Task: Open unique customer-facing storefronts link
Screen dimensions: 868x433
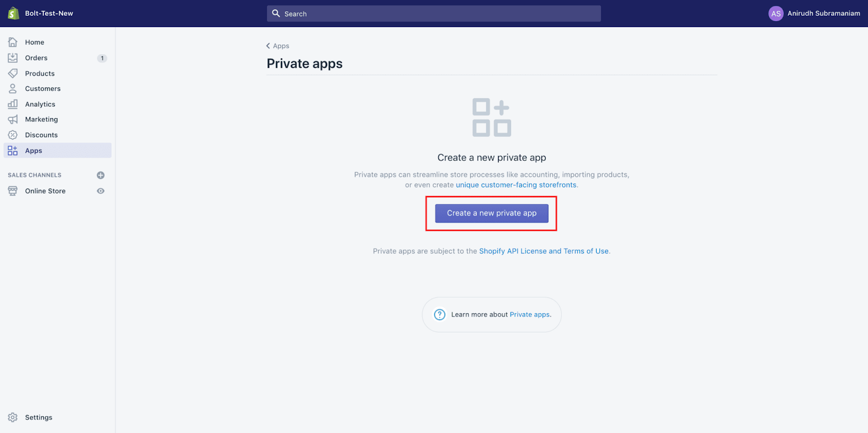Action: pos(516,185)
